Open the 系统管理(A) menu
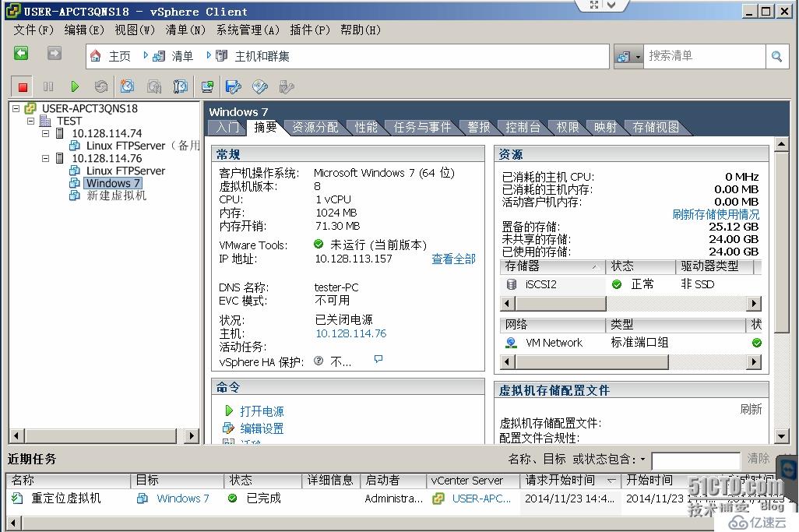 tap(248, 30)
